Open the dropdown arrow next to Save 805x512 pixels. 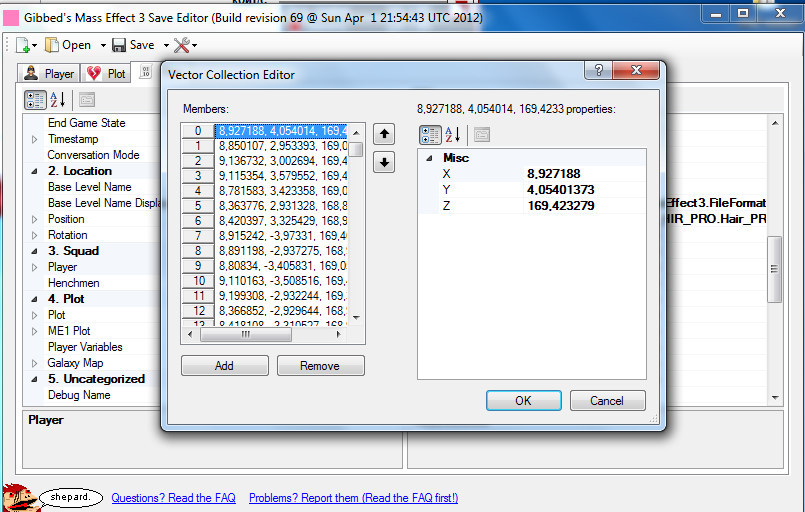166,45
